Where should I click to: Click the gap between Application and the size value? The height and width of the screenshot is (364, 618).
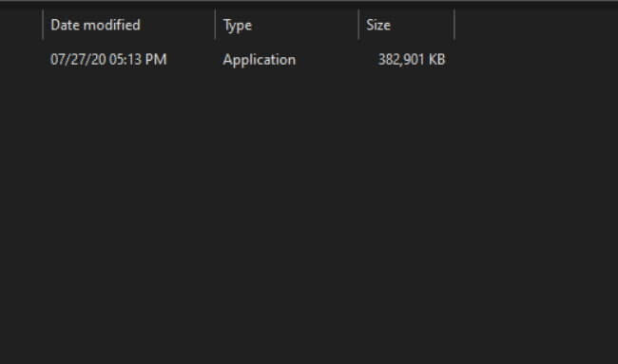coord(335,60)
